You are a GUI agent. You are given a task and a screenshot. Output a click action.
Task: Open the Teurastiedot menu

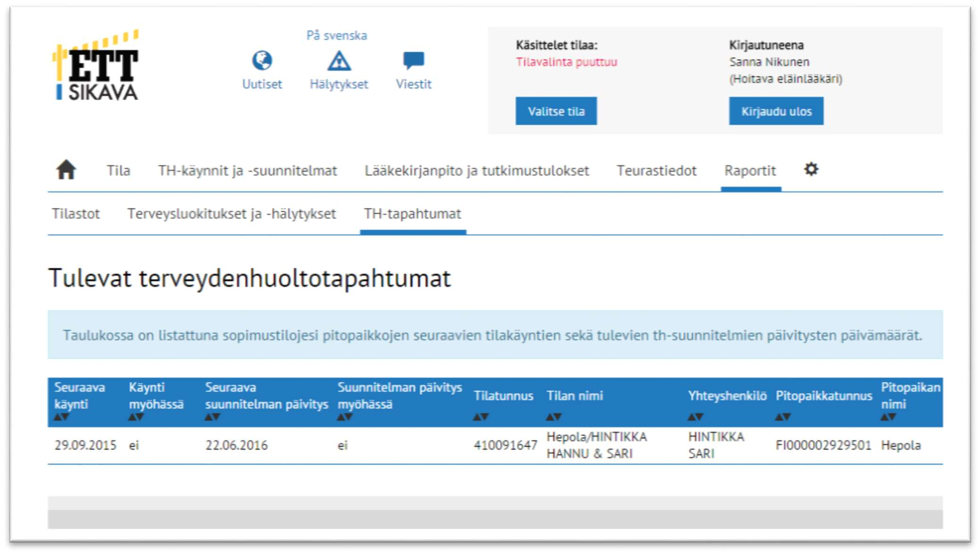(656, 170)
